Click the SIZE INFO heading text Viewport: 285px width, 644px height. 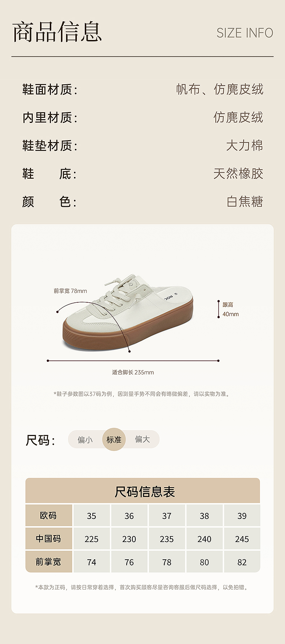(245, 33)
